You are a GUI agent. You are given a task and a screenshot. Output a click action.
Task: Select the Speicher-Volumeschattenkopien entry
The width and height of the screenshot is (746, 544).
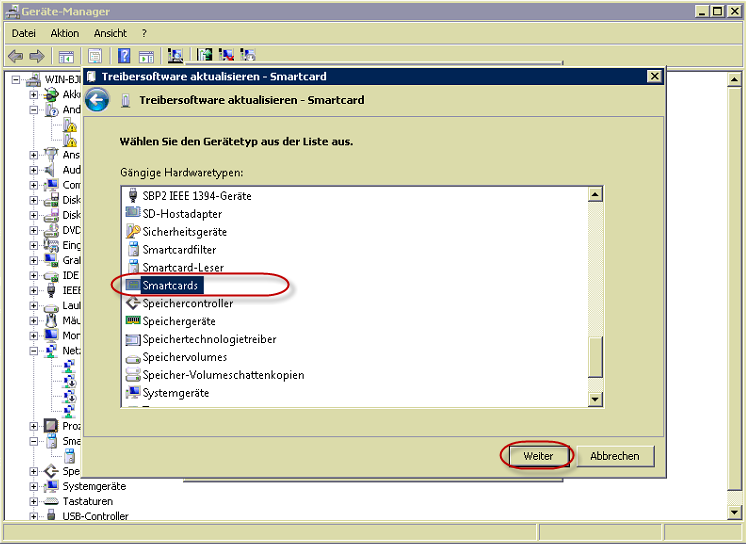(222, 376)
